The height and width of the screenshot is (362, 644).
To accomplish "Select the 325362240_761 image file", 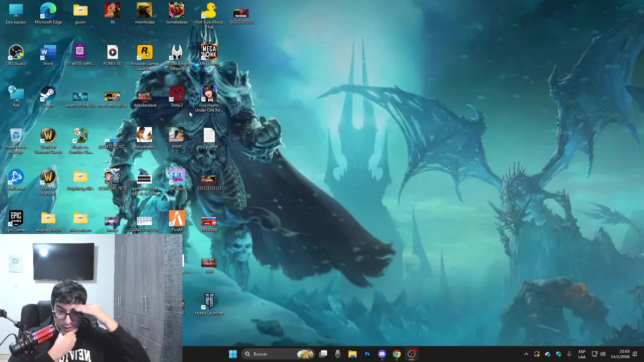I will pyautogui.click(x=112, y=180).
